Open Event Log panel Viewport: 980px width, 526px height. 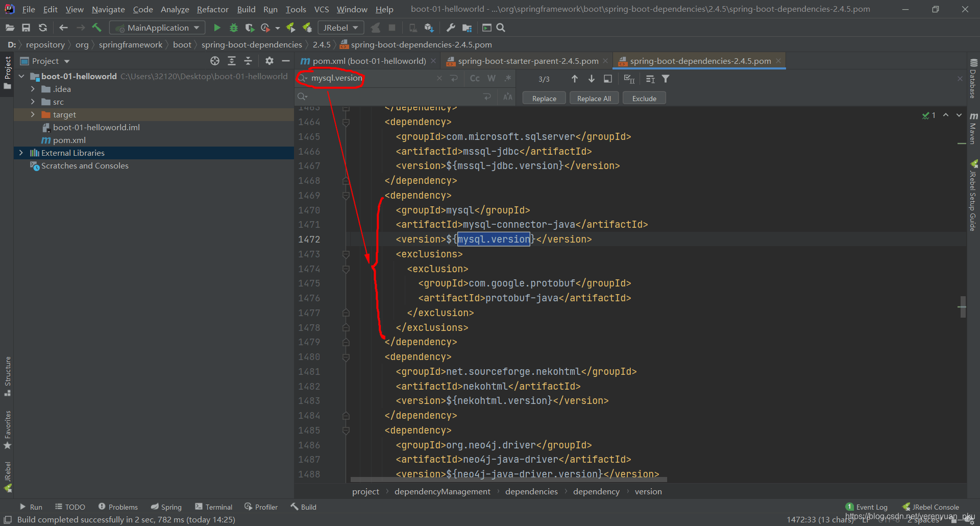pos(867,507)
